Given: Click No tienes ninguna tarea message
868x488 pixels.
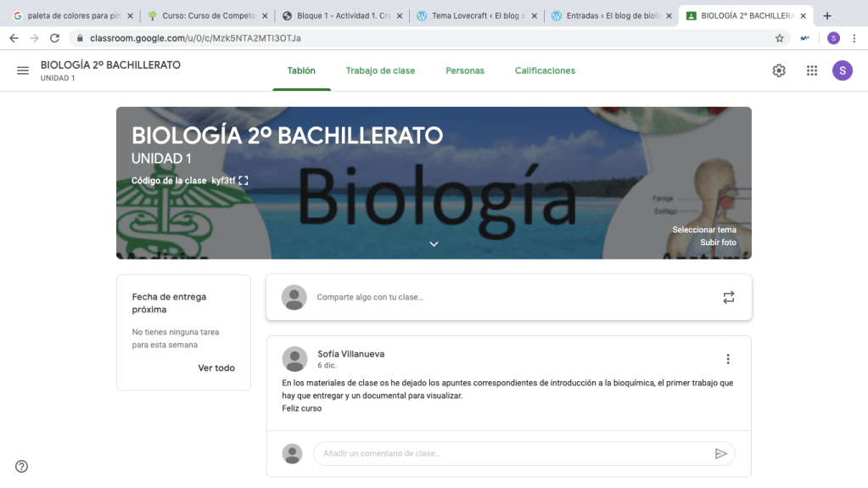Looking at the screenshot, I should coord(176,339).
